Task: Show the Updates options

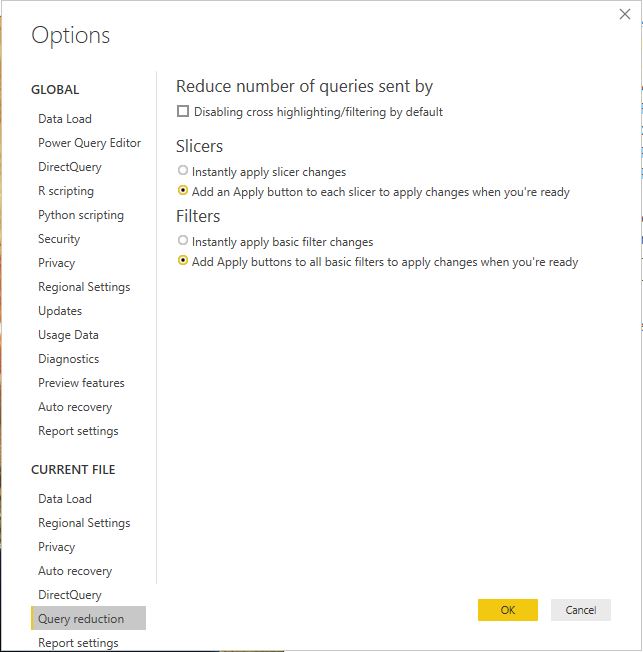Action: click(x=60, y=311)
